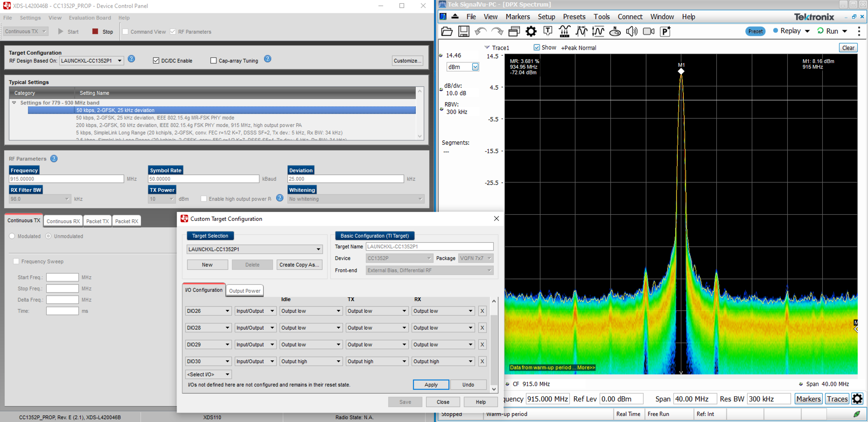Open the Evaluation Board menu
Screen dimensions: 868x422
(x=90, y=18)
